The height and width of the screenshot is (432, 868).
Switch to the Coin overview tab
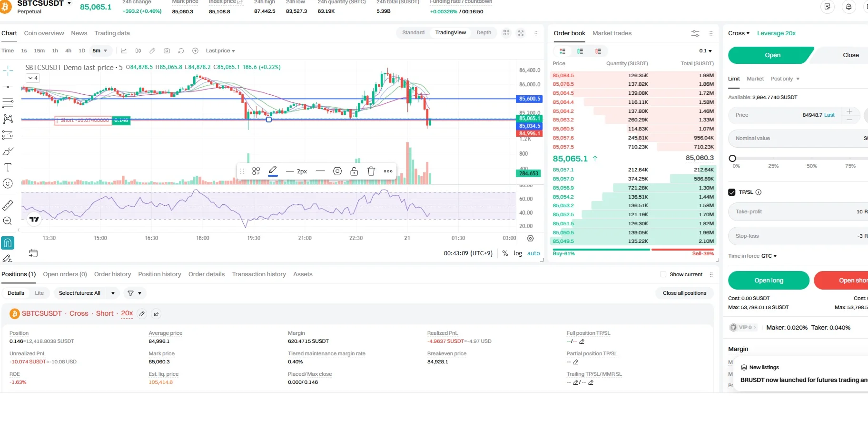pyautogui.click(x=44, y=33)
